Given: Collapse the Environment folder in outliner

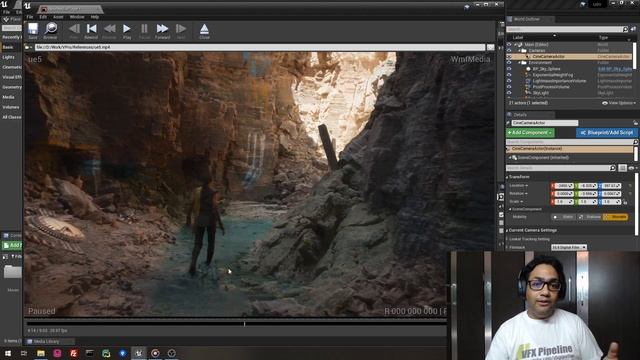Looking at the screenshot, I should [520, 63].
